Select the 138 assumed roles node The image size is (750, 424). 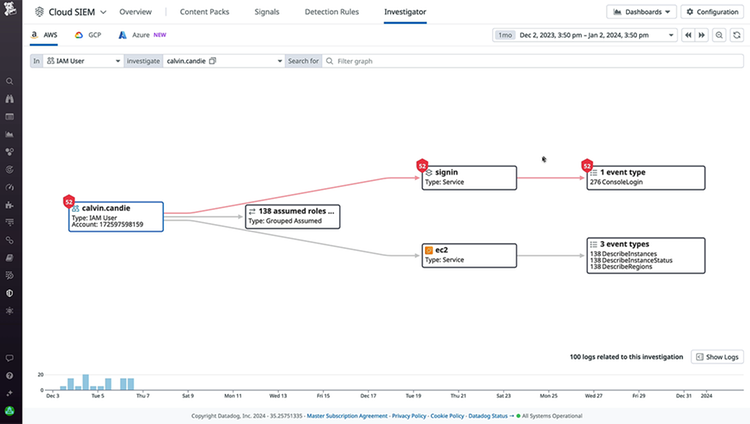(x=293, y=216)
